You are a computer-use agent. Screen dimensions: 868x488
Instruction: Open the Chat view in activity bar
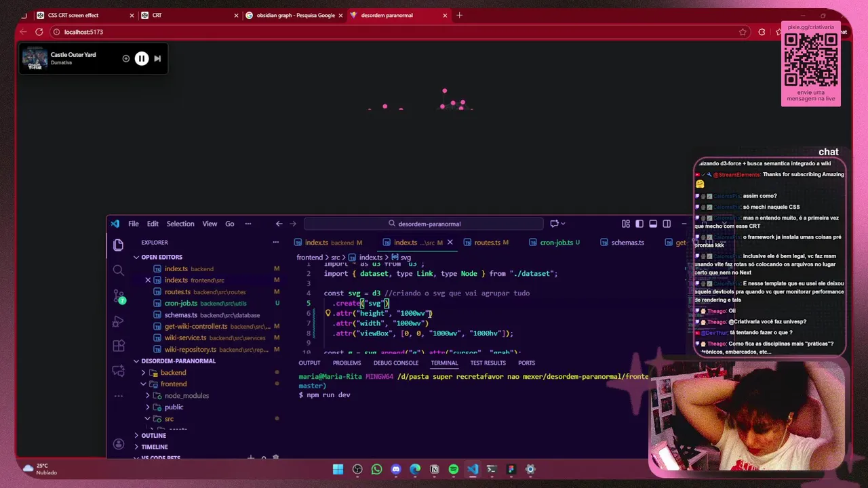118,371
